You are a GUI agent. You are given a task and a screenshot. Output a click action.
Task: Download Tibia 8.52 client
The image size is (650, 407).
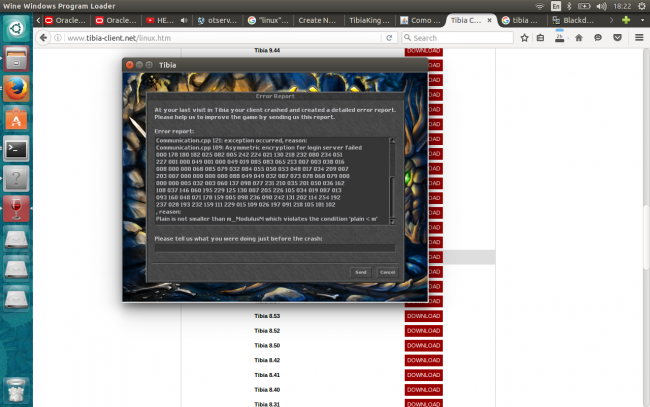[x=423, y=331]
